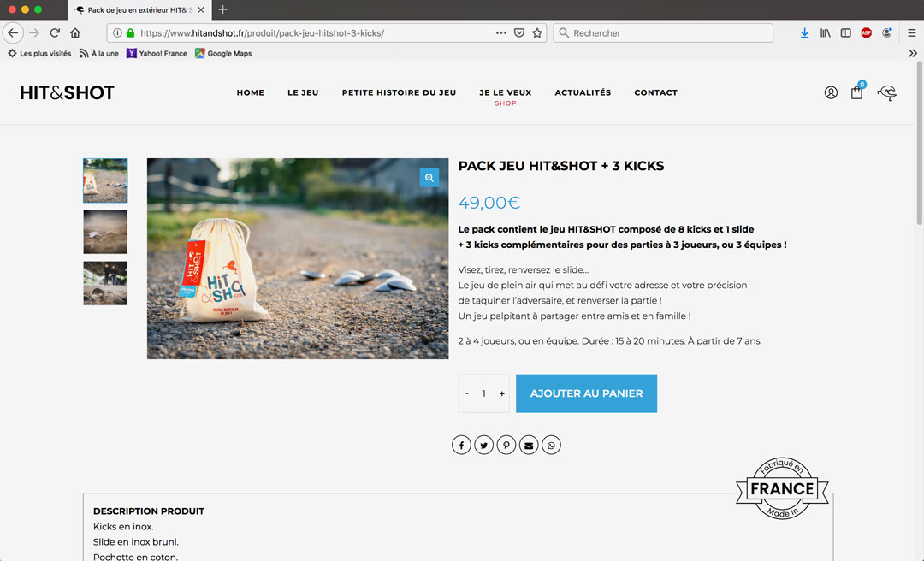This screenshot has width=924, height=561.
Task: Click AJOUTER AU PANIER button
Action: point(586,393)
